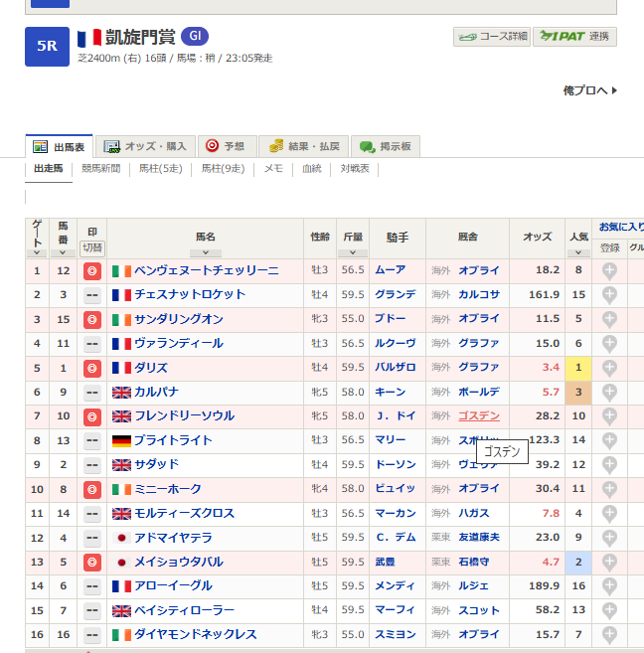644x653 pixels.
Task: Open jockey page for ムーア
Action: pos(390,270)
